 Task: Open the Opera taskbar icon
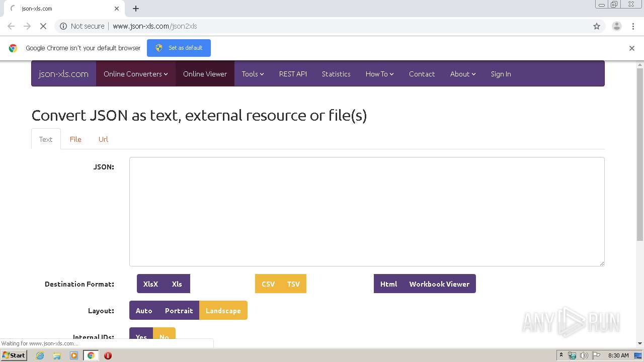pos(108,355)
